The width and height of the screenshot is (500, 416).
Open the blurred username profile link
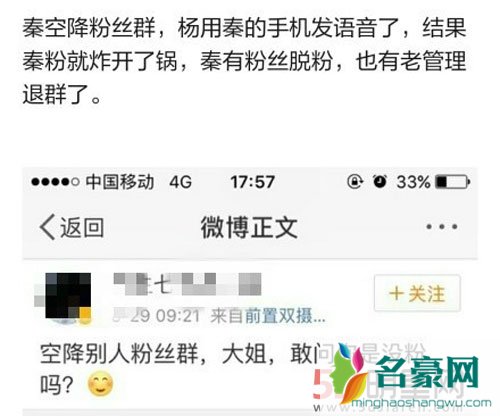pos(187,284)
